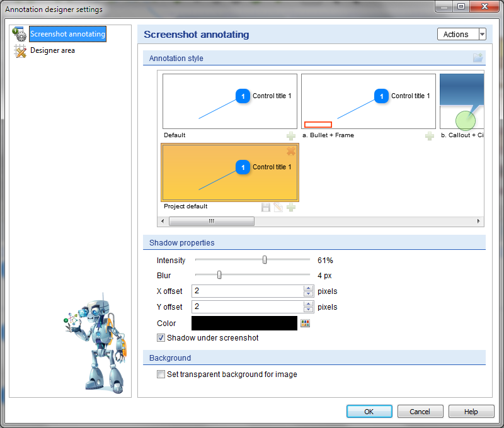Click the Designer area grid pencil icon
Screen dimensions: 504x428
(20, 51)
